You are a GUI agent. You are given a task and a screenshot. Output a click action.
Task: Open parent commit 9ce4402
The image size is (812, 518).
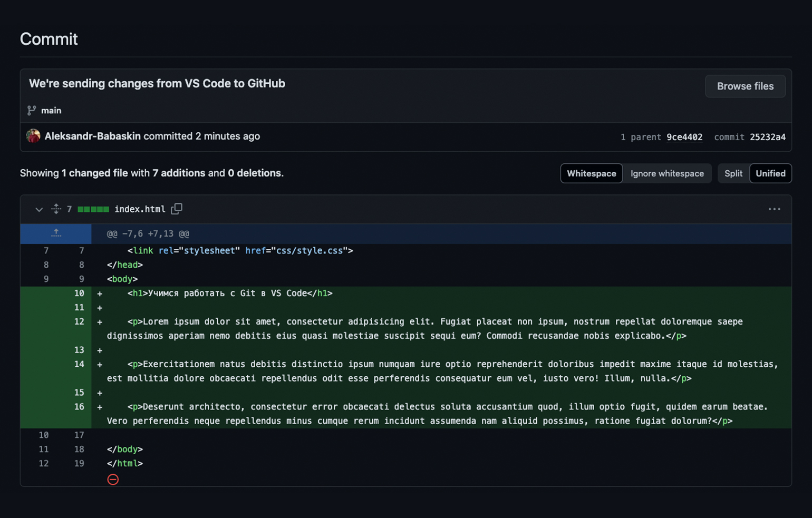pos(684,137)
